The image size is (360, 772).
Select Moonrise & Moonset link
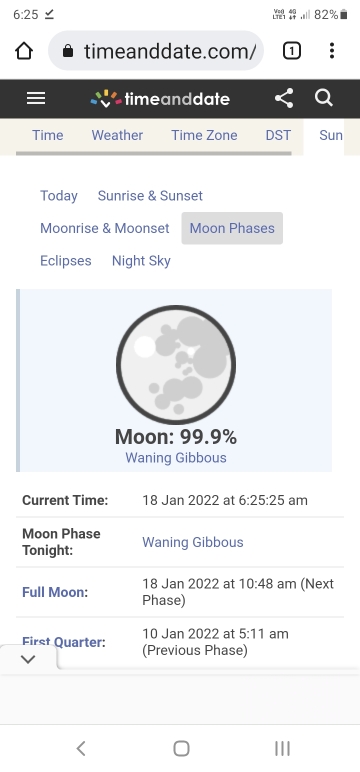(x=105, y=228)
